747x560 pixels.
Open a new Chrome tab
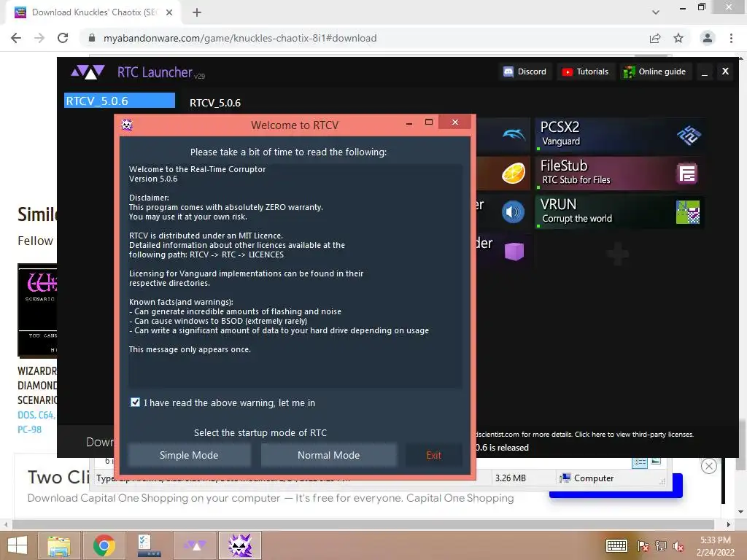point(197,12)
